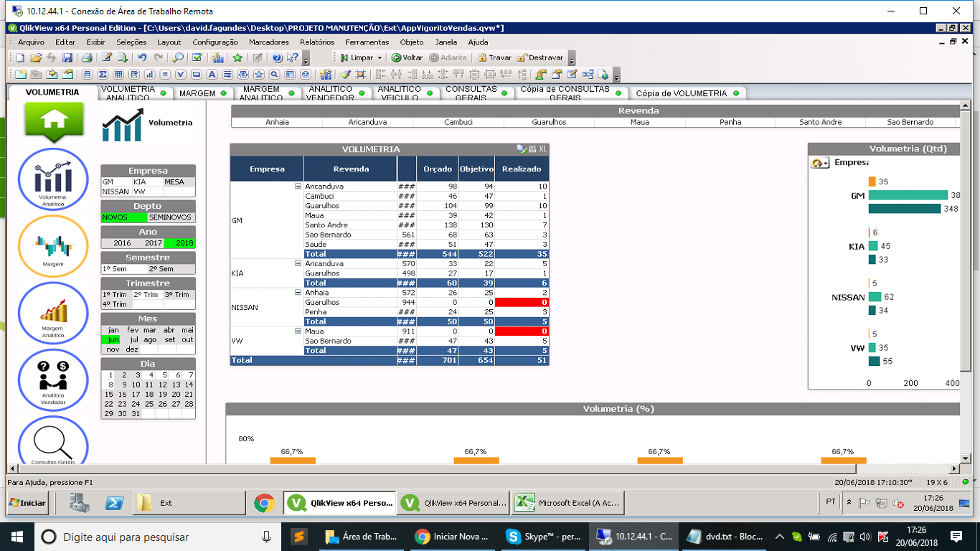Click the Microsoft Excel remote taskbar button

(569, 503)
